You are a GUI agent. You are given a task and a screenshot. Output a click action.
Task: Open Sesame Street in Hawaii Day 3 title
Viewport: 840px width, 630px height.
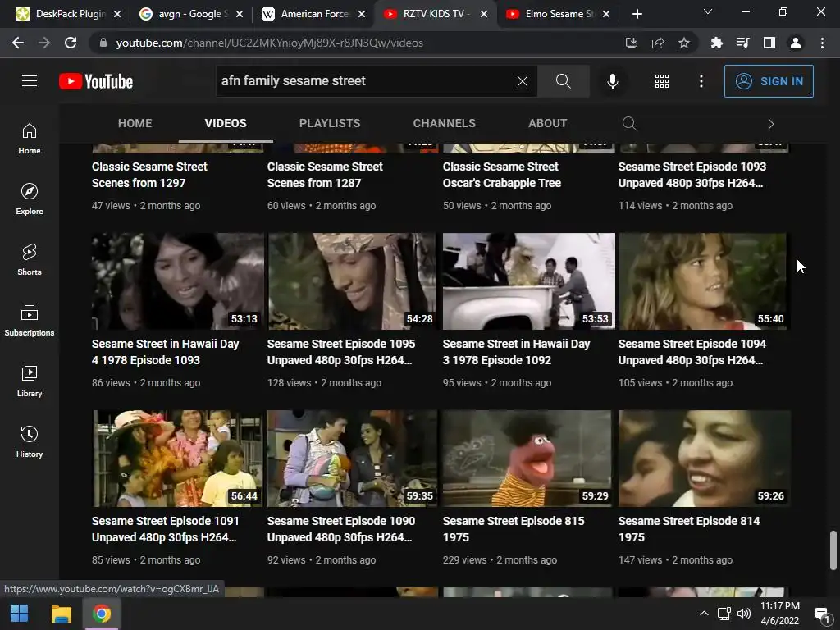pyautogui.click(x=517, y=352)
